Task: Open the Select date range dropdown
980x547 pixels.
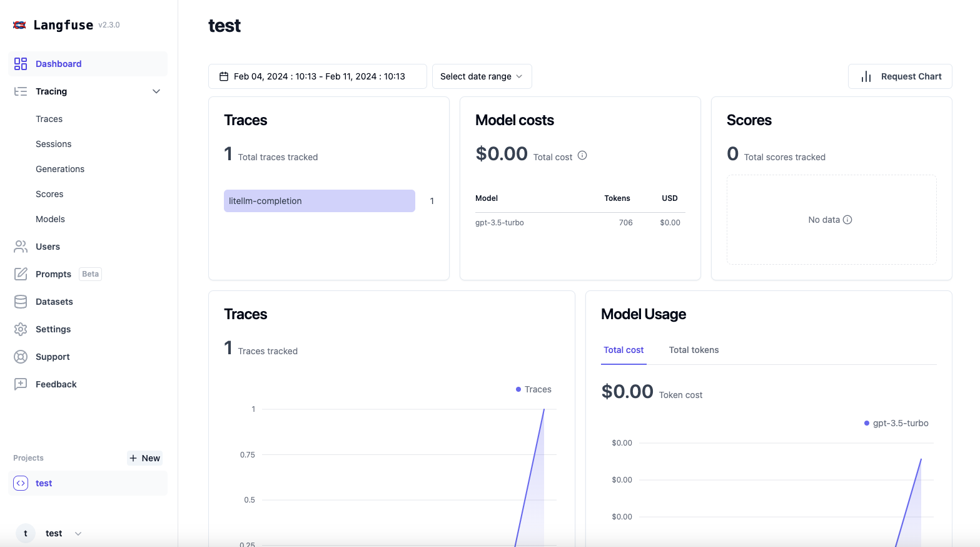Action: tap(482, 76)
